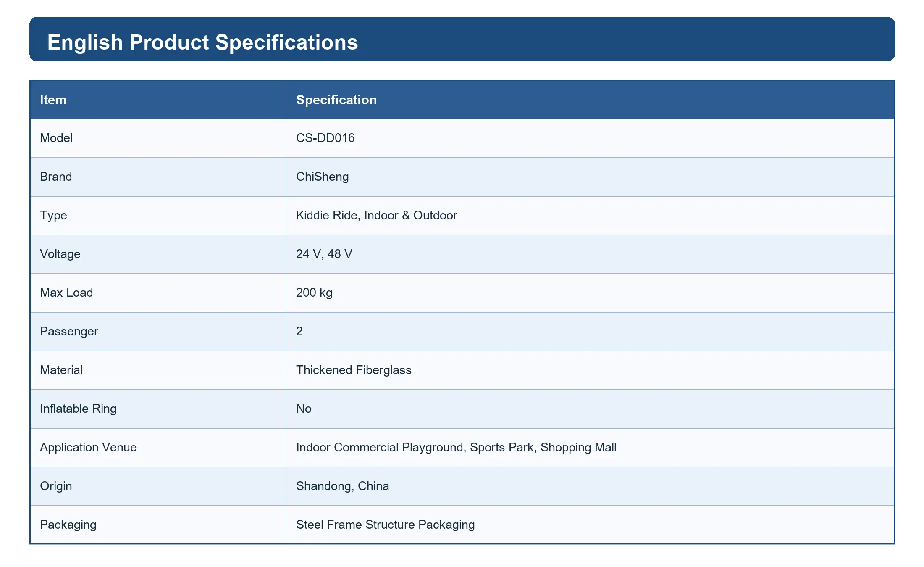Click the Model row label
924x567 pixels.
(x=56, y=138)
